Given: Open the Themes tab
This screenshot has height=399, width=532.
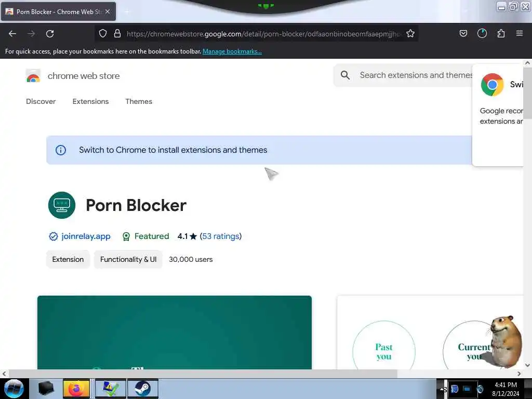Looking at the screenshot, I should click(139, 101).
